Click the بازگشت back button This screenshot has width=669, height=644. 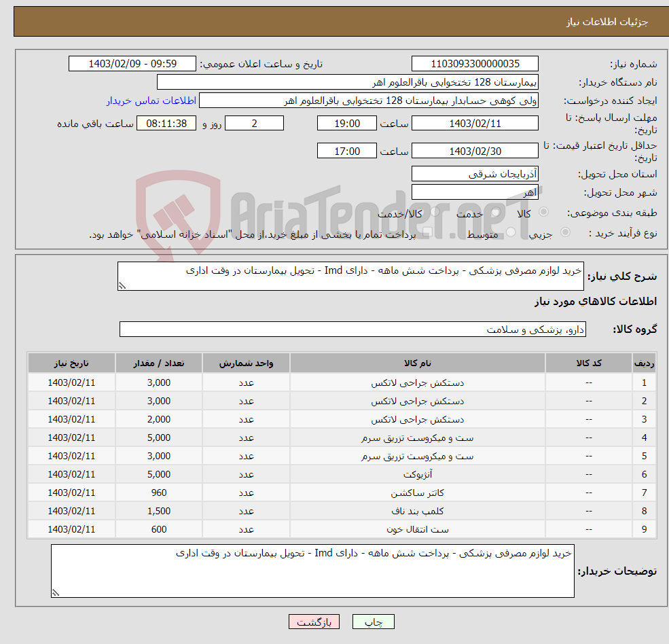pyautogui.click(x=314, y=622)
